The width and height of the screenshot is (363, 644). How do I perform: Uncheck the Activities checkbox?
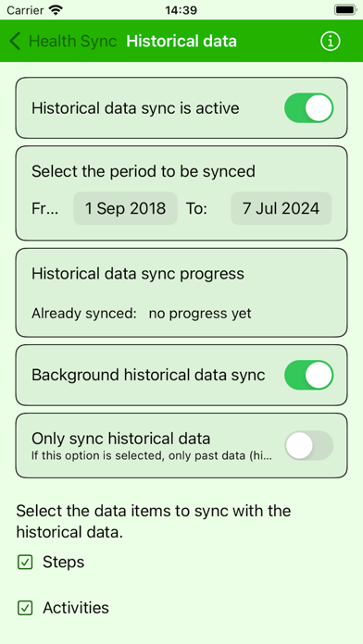click(25, 608)
